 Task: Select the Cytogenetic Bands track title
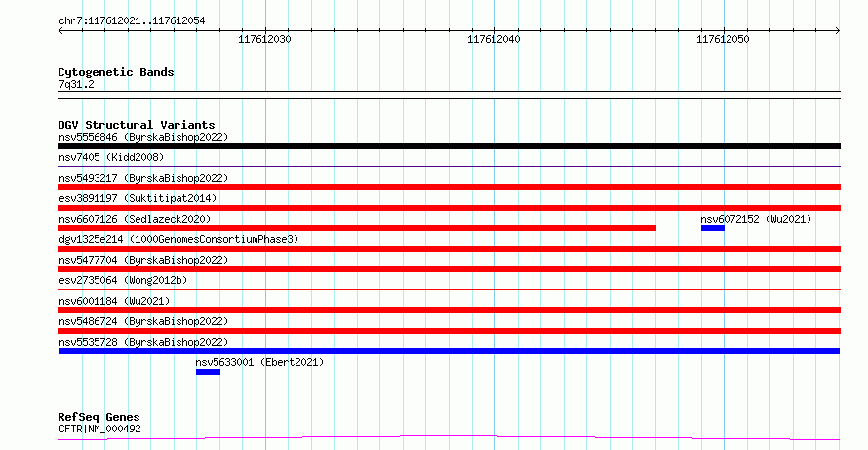point(116,72)
